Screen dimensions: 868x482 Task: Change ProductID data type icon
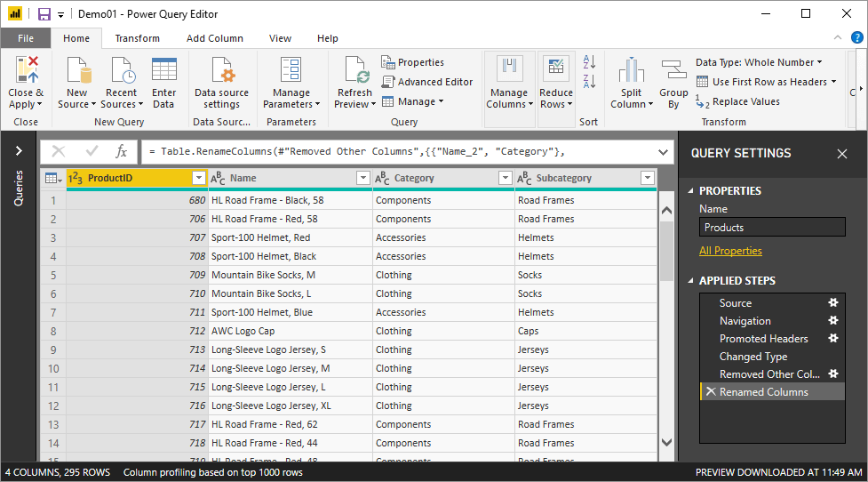(76, 178)
